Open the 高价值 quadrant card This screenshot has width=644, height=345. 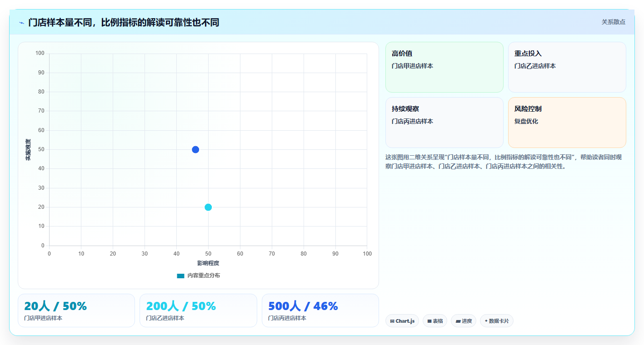444,67
